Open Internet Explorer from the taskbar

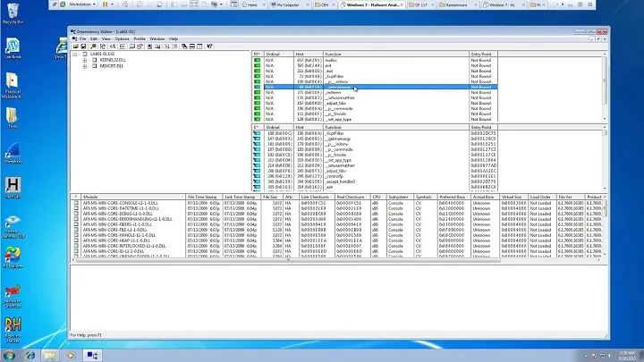click(32, 354)
